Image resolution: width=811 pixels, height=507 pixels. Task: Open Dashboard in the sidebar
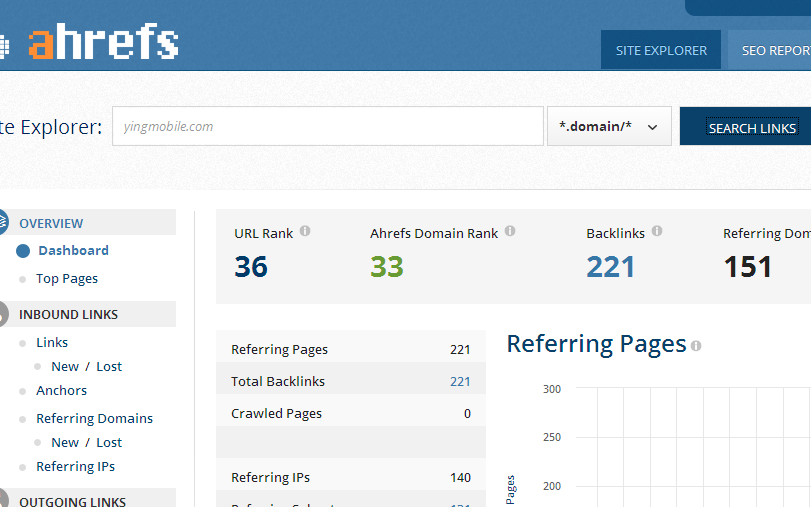coord(73,250)
